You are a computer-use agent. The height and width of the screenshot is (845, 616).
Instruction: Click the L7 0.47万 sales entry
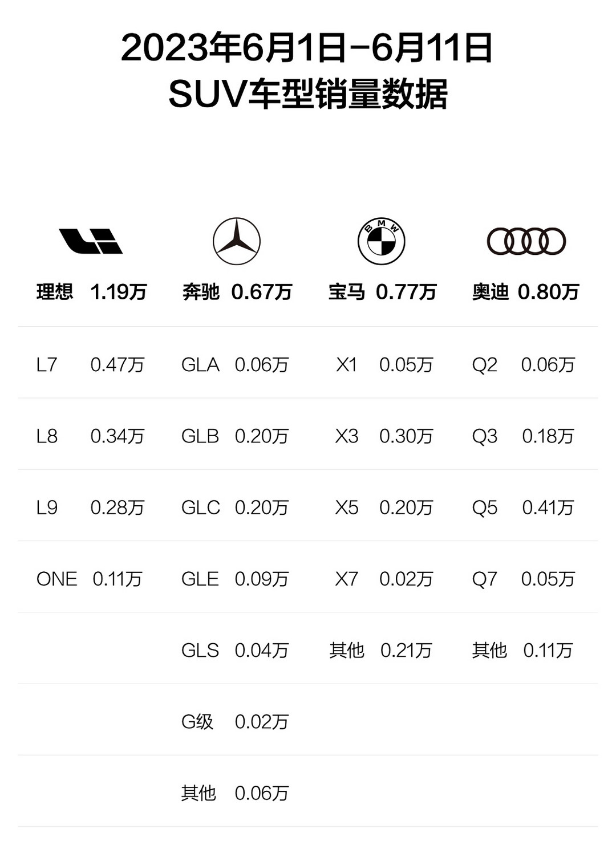point(90,365)
